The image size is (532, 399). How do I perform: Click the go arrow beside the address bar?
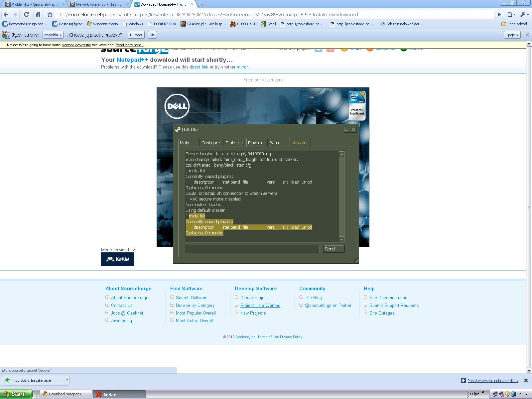(x=499, y=14)
